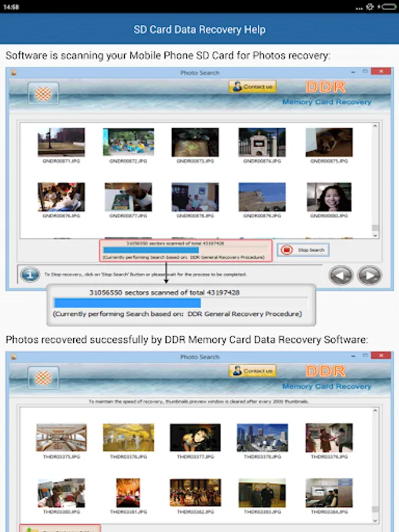Select the GNDR00879.JPG thumbnail
This screenshot has width=399, height=532.
click(262, 197)
